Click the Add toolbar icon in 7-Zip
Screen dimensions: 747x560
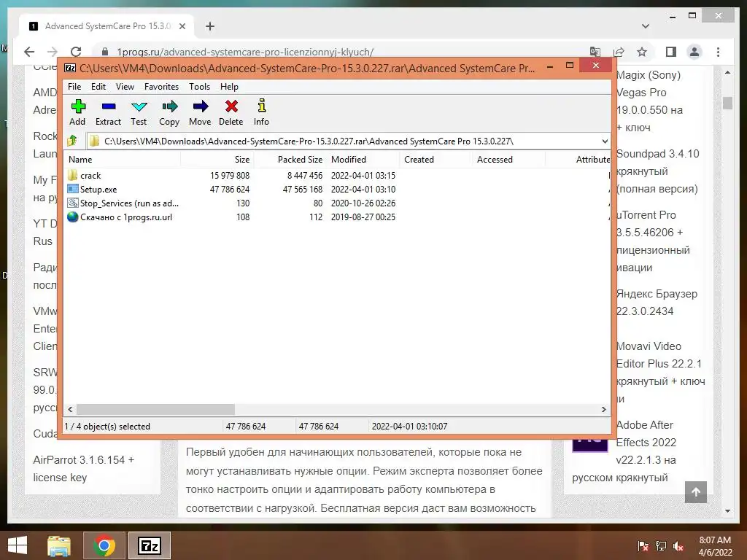(x=78, y=106)
